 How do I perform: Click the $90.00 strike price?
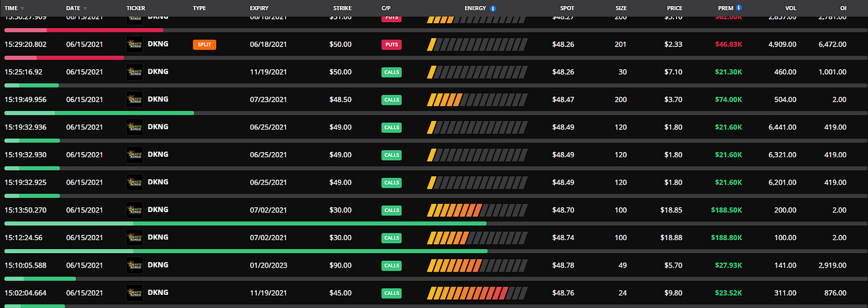click(x=340, y=265)
